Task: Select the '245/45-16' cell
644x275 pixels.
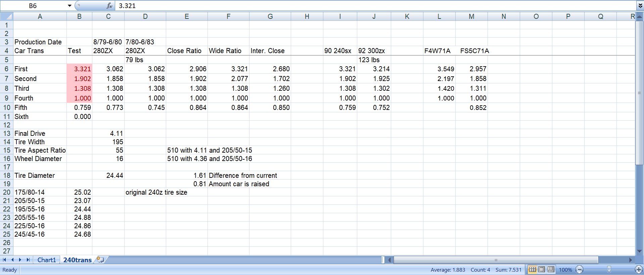Action: pos(40,234)
